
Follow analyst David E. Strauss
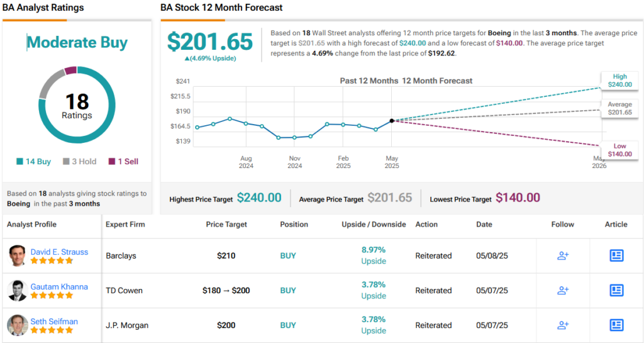tap(563, 256)
